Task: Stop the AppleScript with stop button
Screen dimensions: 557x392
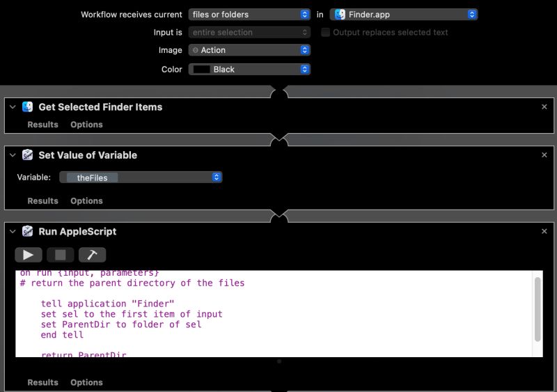Action: [61, 255]
